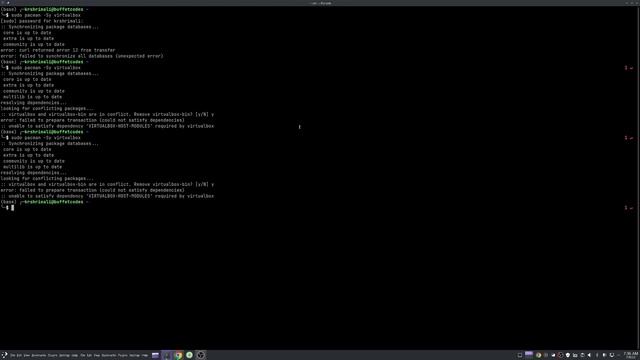Click the sudo password for krshrimali line
This screenshot has width=640, height=360.
(x=42, y=21)
